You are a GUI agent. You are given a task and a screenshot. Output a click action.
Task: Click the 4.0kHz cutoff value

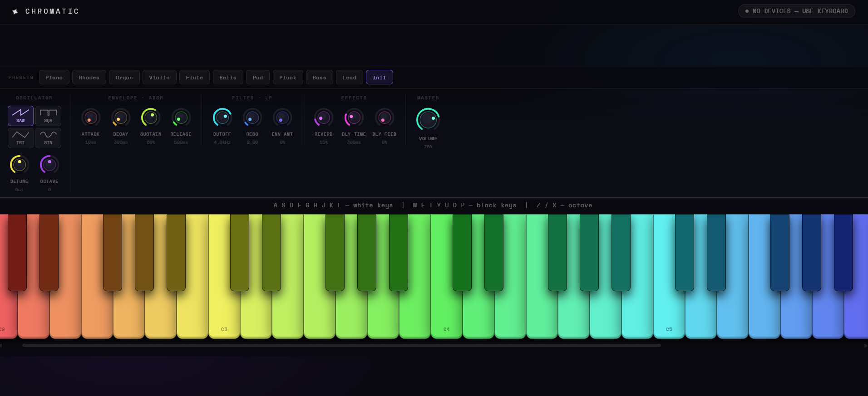tap(222, 142)
